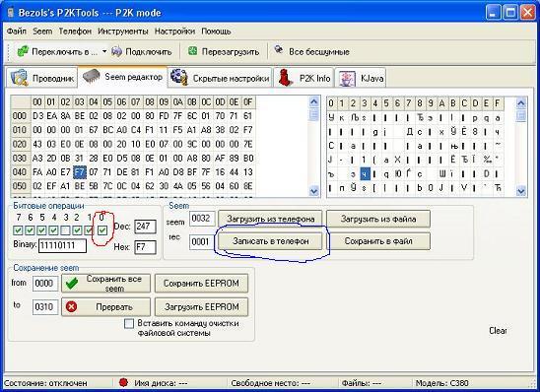
Task: Open the Настройки menu
Action: point(174,32)
